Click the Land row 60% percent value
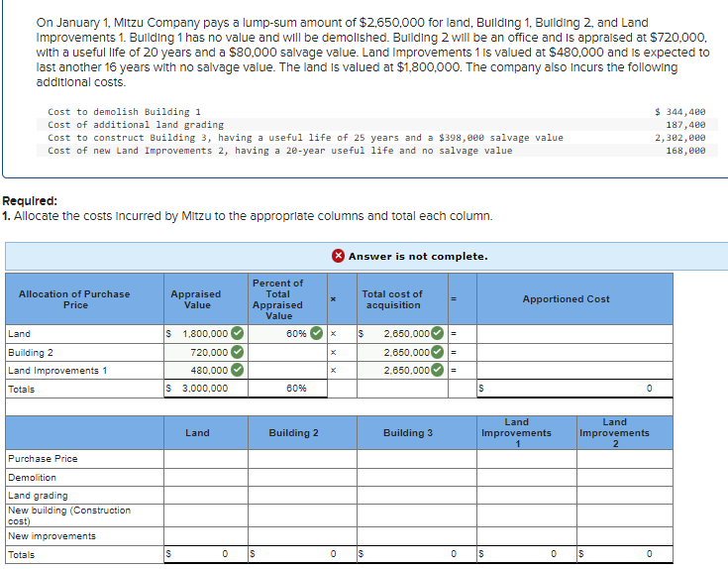Screen dimensions: 728x569 296,333
